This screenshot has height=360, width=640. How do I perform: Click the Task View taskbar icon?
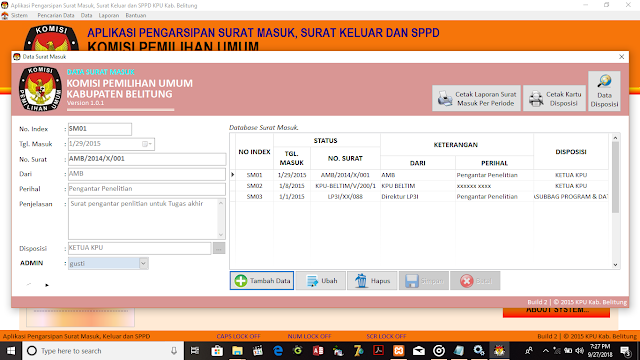point(195,351)
